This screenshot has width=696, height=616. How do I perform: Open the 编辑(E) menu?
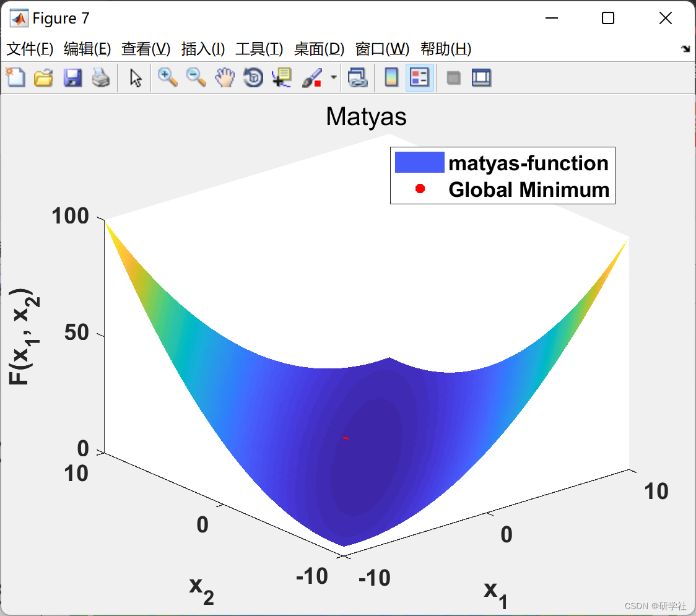[87, 49]
